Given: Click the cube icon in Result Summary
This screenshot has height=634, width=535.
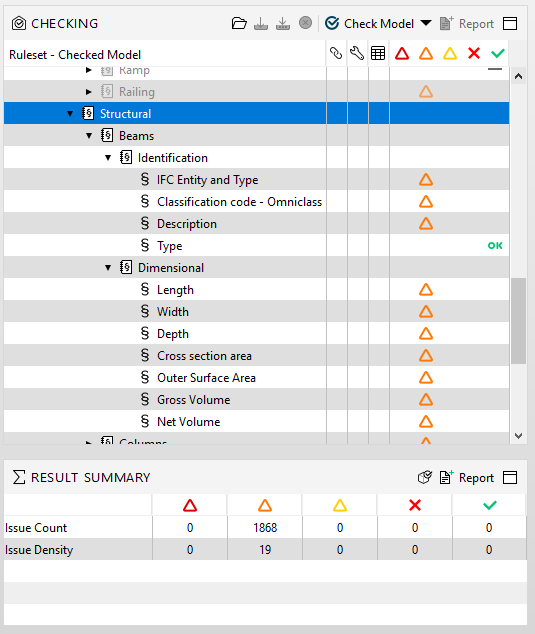Looking at the screenshot, I should click(425, 478).
